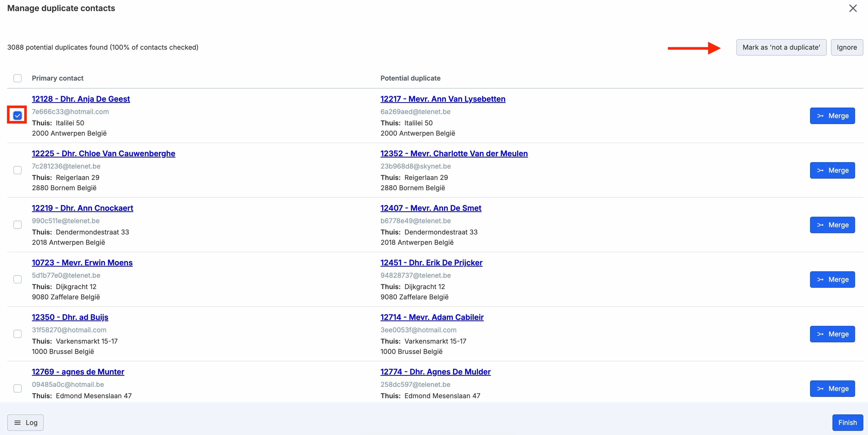Open contact 12350 - Dhr. ad Buijs

[70, 317]
